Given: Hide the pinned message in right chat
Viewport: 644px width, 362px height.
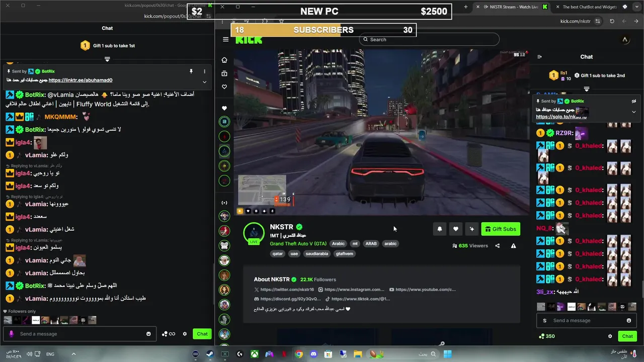Looking at the screenshot, I should click(634, 101).
